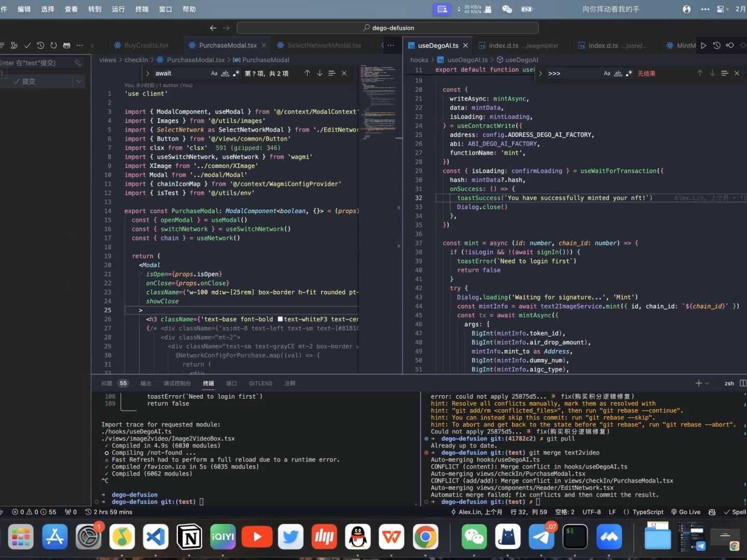Click the git graph branch icon
This screenshot has width=747, height=560.
[14, 46]
